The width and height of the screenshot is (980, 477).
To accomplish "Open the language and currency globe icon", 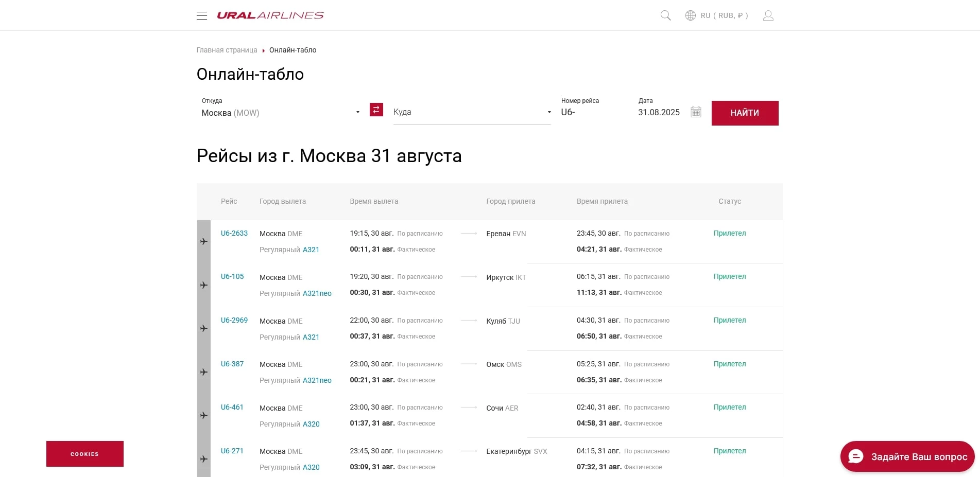I will 690,15.
